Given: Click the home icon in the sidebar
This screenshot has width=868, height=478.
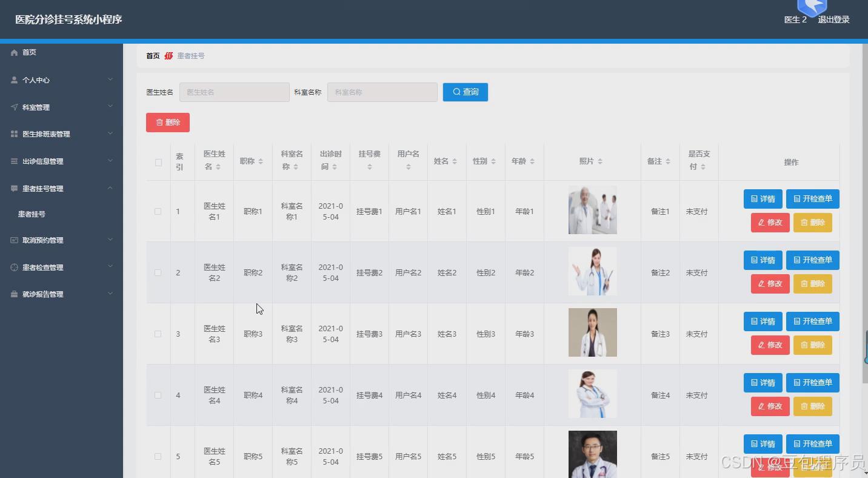Looking at the screenshot, I should click(15, 53).
